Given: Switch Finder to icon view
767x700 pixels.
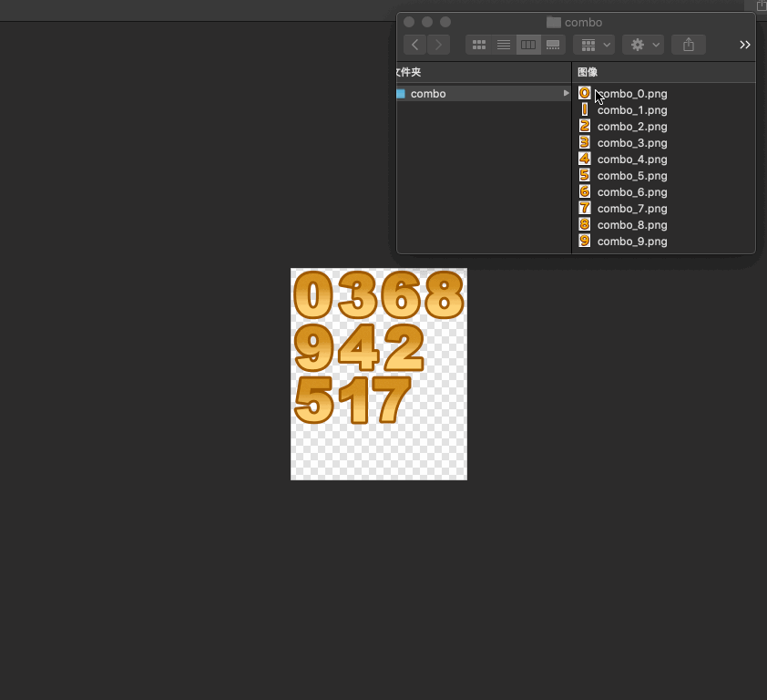Looking at the screenshot, I should pyautogui.click(x=479, y=45).
